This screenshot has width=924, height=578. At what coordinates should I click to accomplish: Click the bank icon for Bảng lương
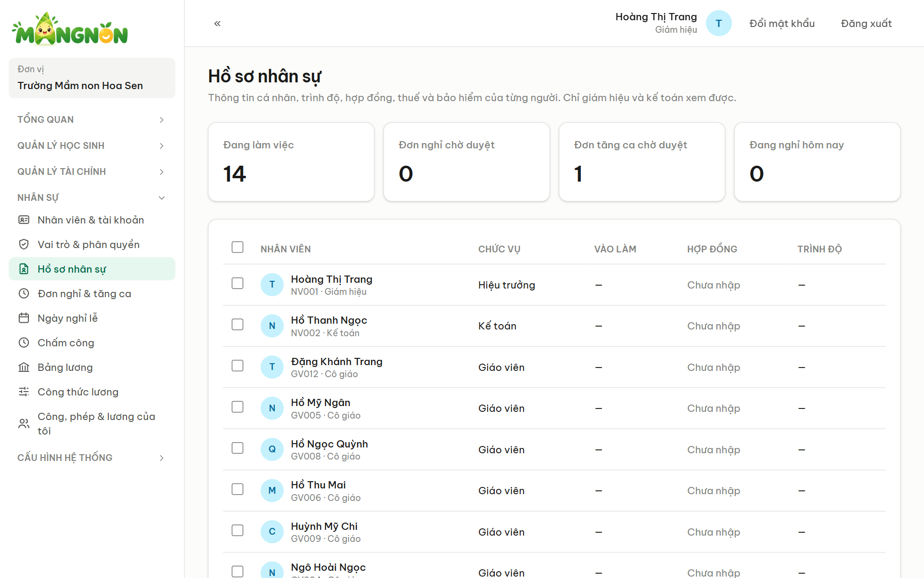(x=24, y=368)
